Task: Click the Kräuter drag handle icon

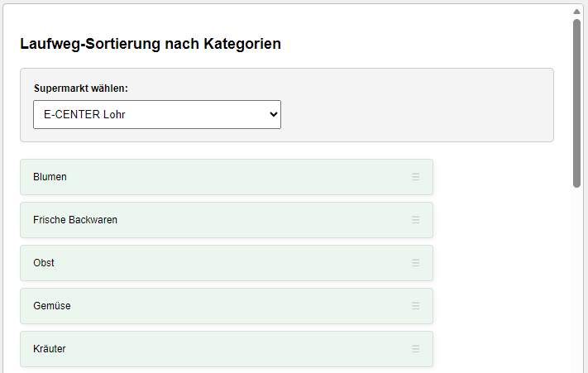Action: pyautogui.click(x=415, y=349)
